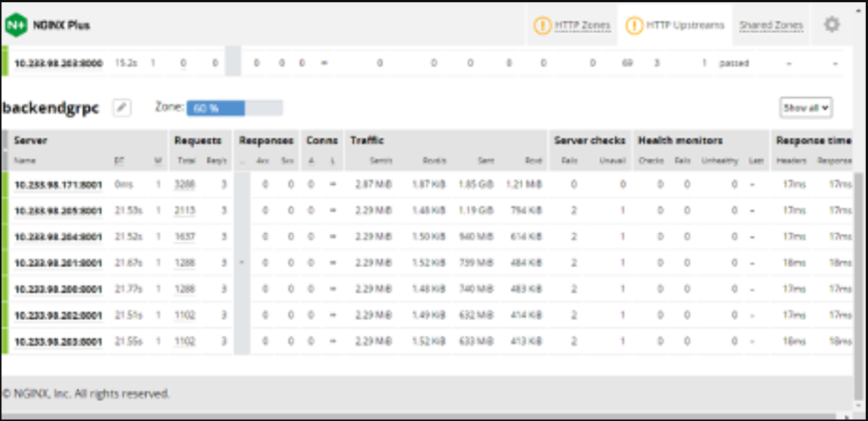
Task: Click the Traffic column group header
Action: [x=367, y=140]
